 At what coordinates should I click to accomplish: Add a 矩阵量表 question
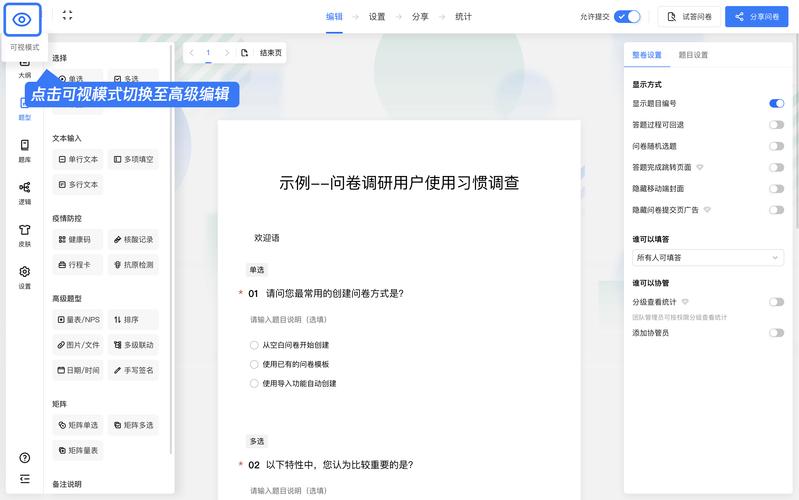point(78,451)
